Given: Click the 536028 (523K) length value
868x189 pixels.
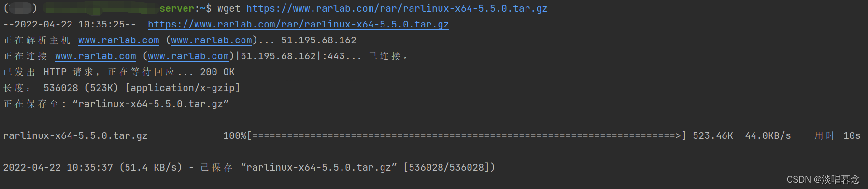Looking at the screenshot, I should (x=81, y=88).
